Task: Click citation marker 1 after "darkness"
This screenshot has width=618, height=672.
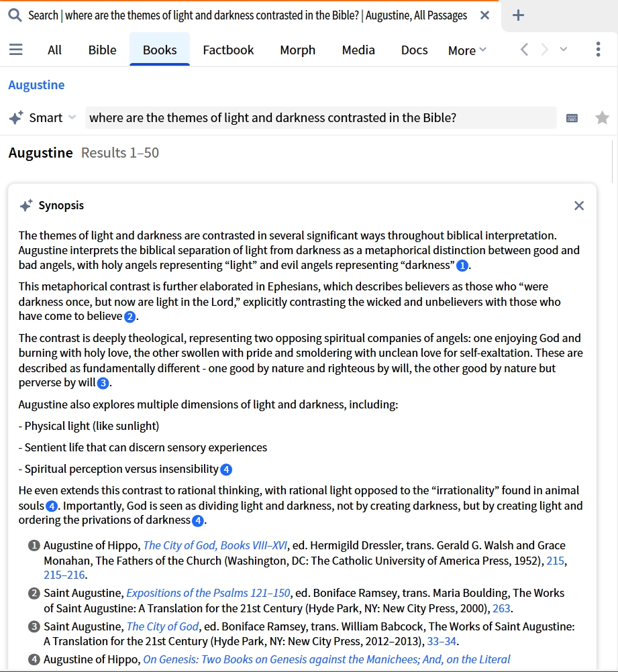Action: (x=462, y=266)
